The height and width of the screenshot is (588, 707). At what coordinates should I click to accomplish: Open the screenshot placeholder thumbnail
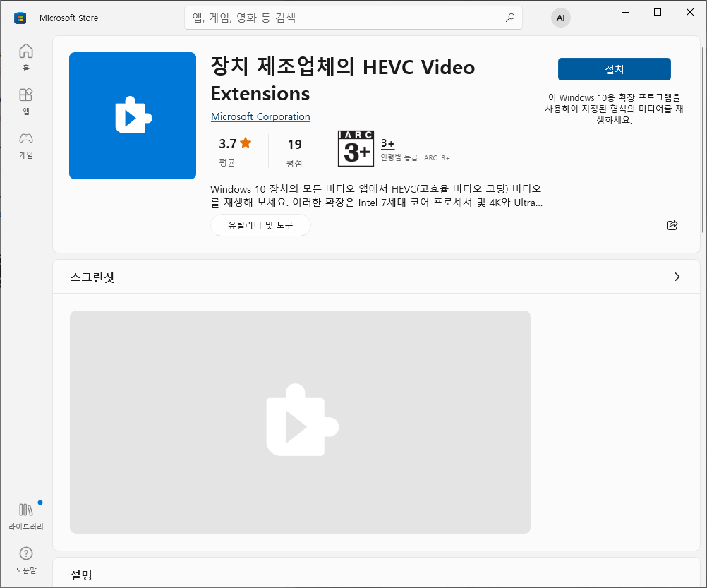(300, 422)
